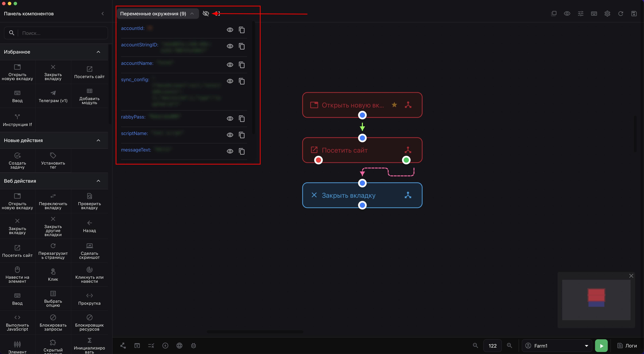Image resolution: width=644 pixels, height=354 pixels.
Task: Click the bug debug icon in bottom toolbar
Action: (194, 345)
